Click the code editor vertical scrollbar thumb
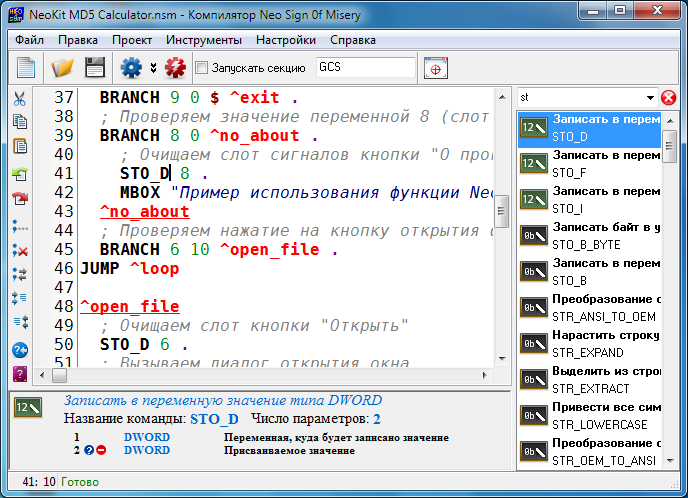Screen dimensions: 688x498 click(x=502, y=211)
